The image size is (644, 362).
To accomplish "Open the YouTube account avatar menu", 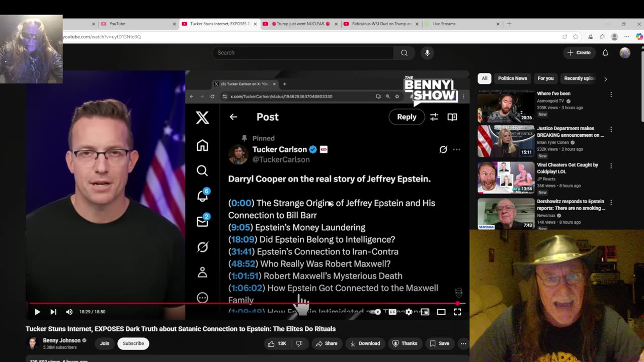I will [x=625, y=53].
